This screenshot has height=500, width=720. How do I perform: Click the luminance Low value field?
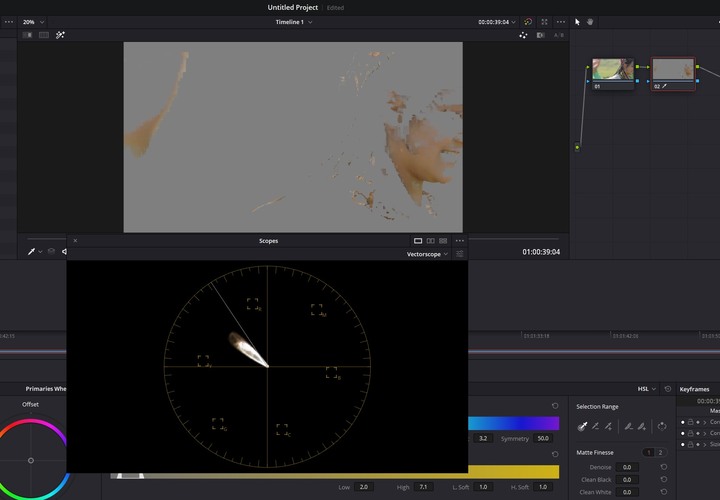pos(364,487)
